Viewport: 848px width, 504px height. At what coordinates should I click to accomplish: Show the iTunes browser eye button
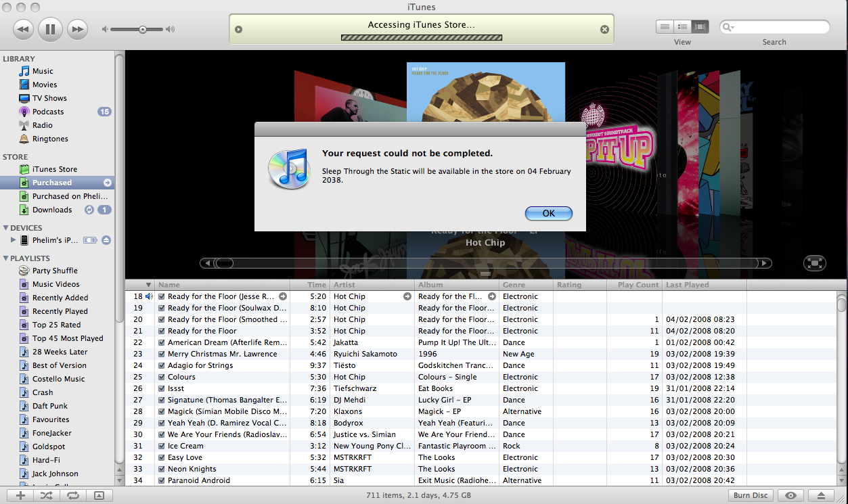click(x=790, y=495)
